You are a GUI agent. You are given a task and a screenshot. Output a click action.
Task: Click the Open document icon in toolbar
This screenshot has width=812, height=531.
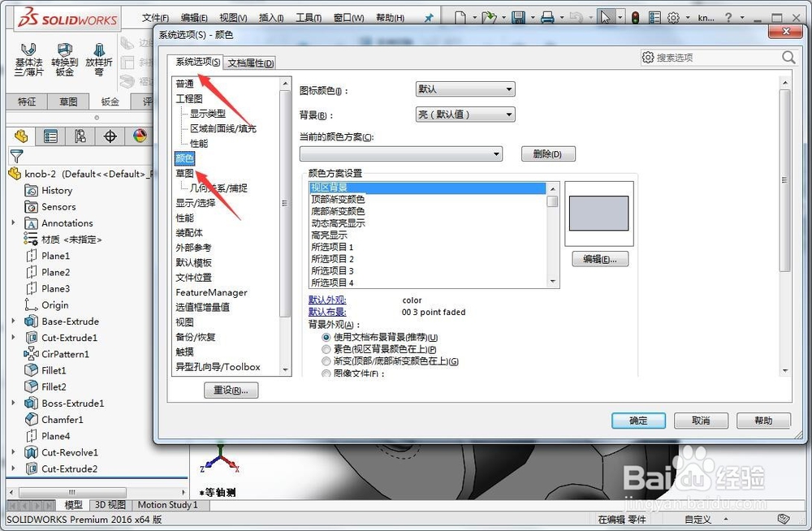pos(488,18)
